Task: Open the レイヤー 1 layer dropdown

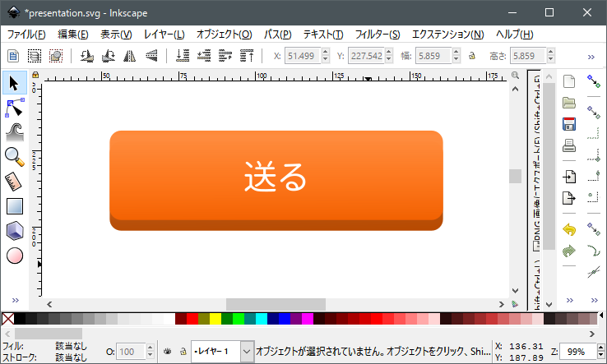Action: pyautogui.click(x=247, y=351)
